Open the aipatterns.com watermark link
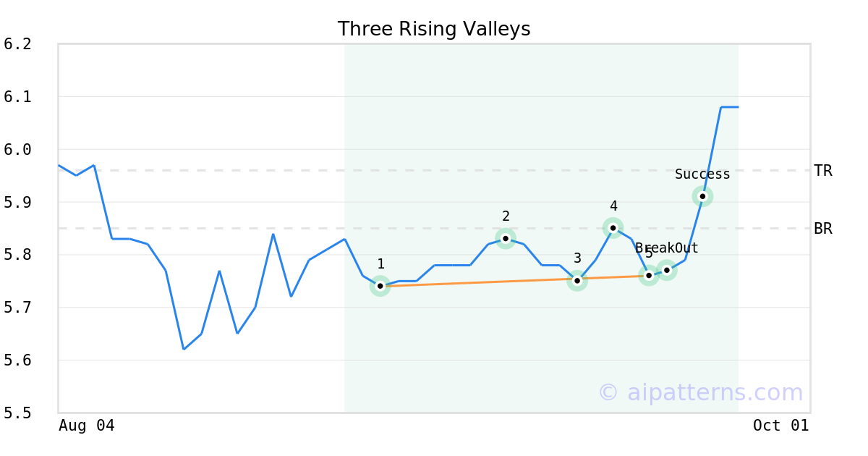The image size is (868, 456). [x=700, y=392]
